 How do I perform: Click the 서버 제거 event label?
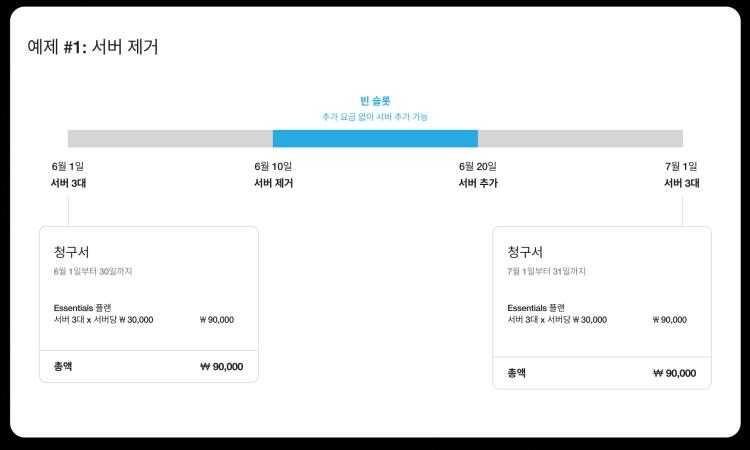(273, 183)
